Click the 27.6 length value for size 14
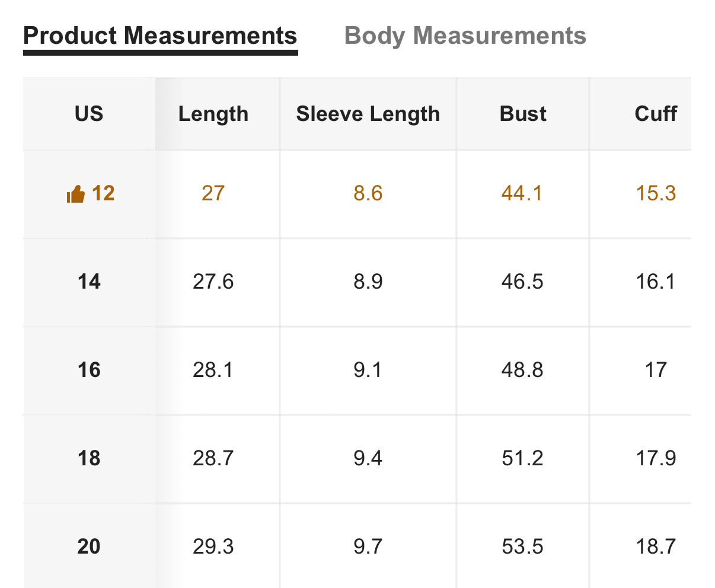Image resolution: width=715 pixels, height=588 pixels. tap(213, 281)
